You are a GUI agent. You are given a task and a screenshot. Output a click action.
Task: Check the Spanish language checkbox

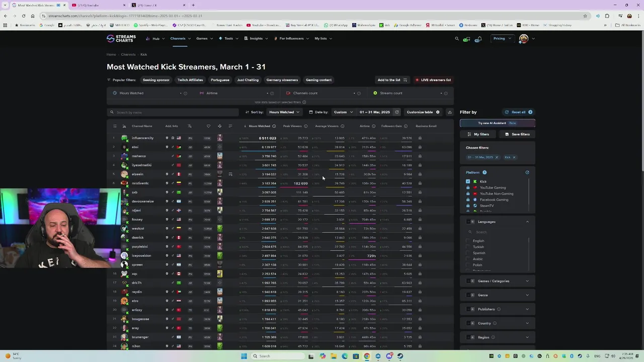tap(468, 253)
